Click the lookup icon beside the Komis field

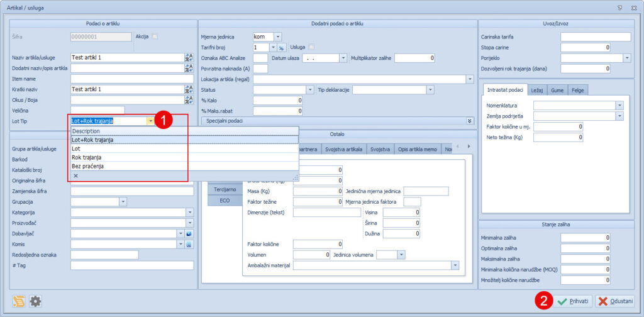(x=188, y=244)
